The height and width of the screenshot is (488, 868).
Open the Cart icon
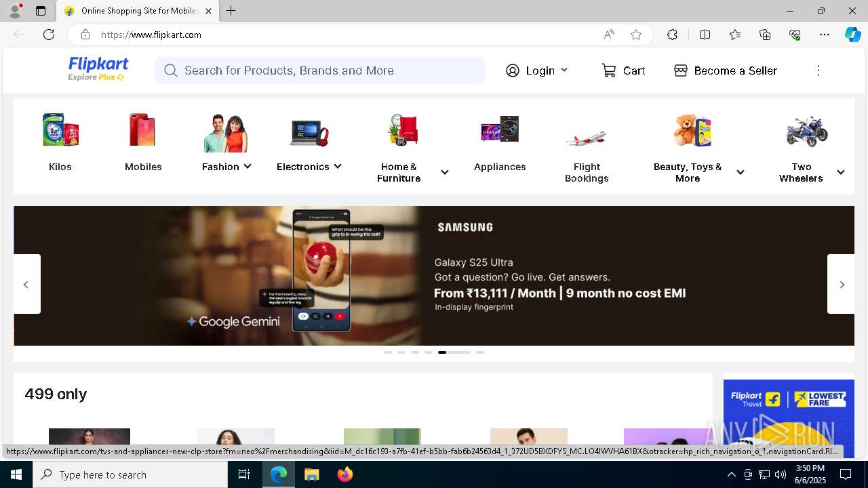pos(609,70)
